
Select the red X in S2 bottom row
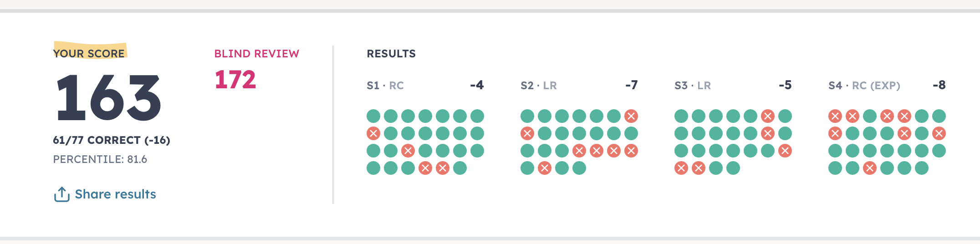[x=545, y=168]
